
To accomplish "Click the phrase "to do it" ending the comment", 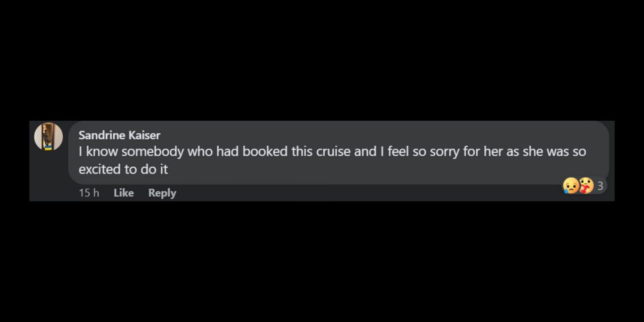I will click(x=146, y=169).
